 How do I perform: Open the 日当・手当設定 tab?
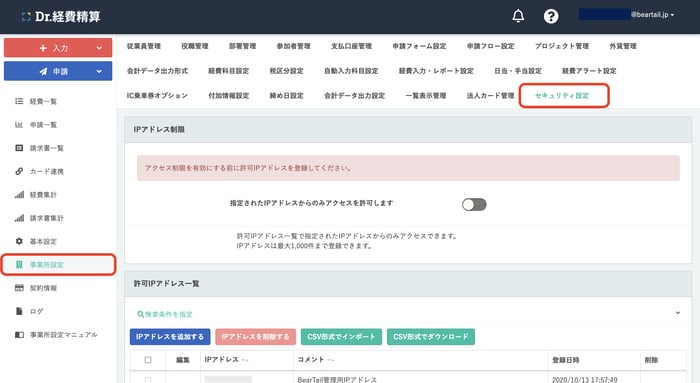[x=518, y=71]
